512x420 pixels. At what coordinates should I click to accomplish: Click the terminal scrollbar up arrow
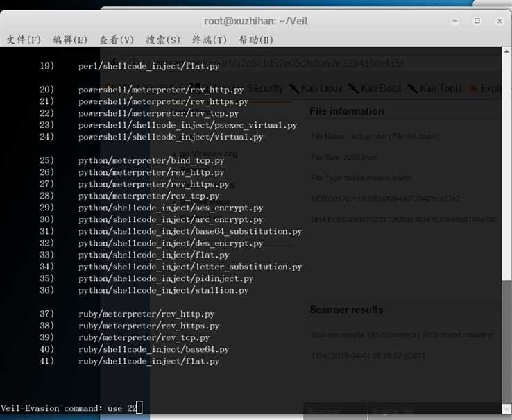click(x=506, y=51)
